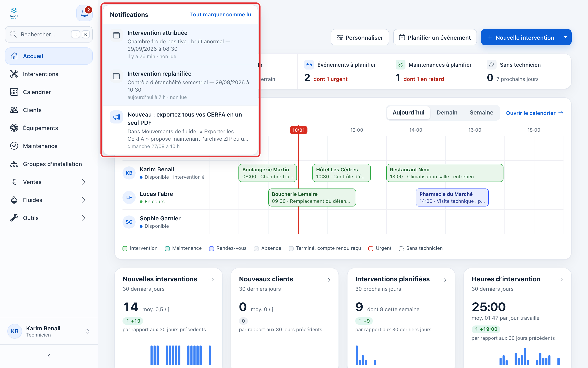Select the Aujourd'hui tab

(409, 113)
